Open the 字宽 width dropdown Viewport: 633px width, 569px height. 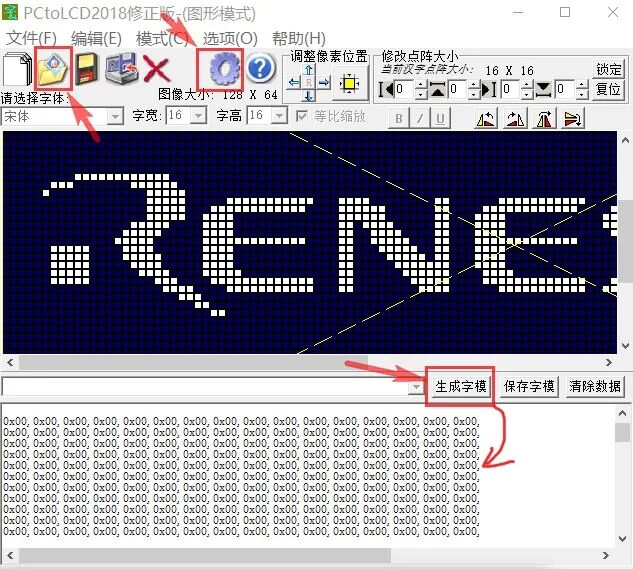click(199, 116)
